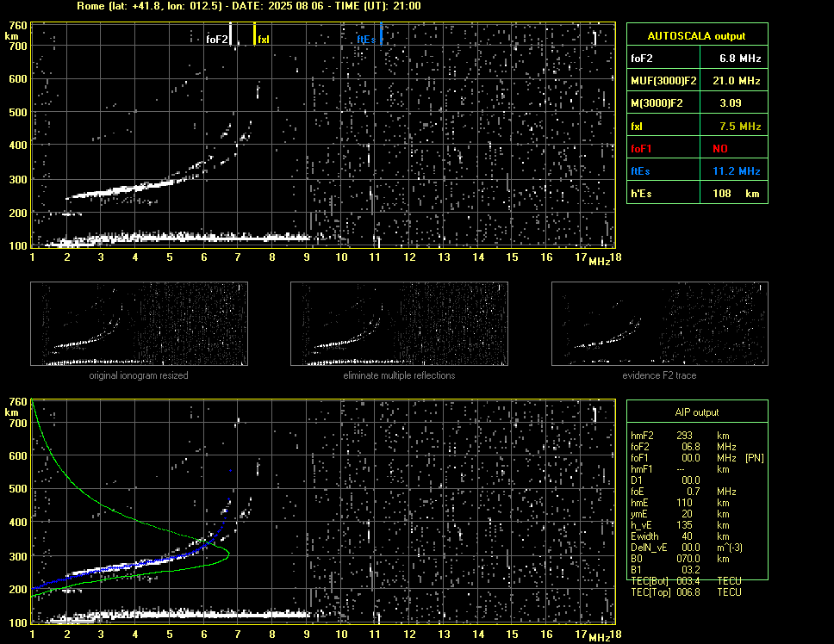Screen dimensions: 834x644
Task: Click the AIP foF2 06.8 MHz row
Action: [x=683, y=447]
